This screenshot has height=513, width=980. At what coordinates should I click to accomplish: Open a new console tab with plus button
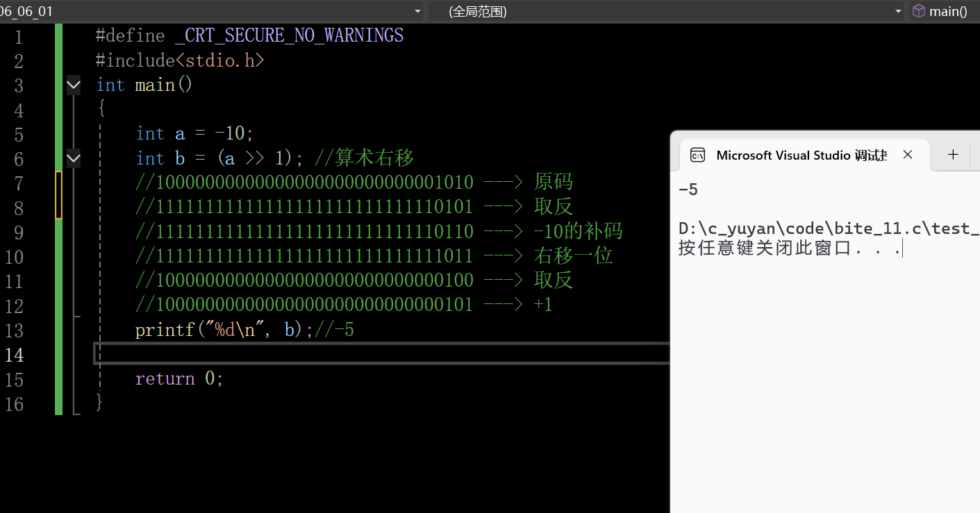(x=953, y=155)
